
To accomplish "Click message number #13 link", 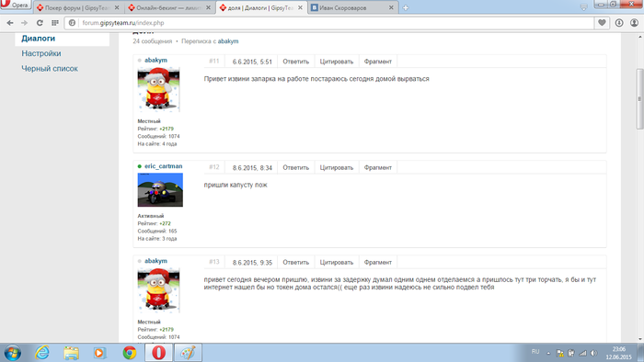I will tap(214, 262).
